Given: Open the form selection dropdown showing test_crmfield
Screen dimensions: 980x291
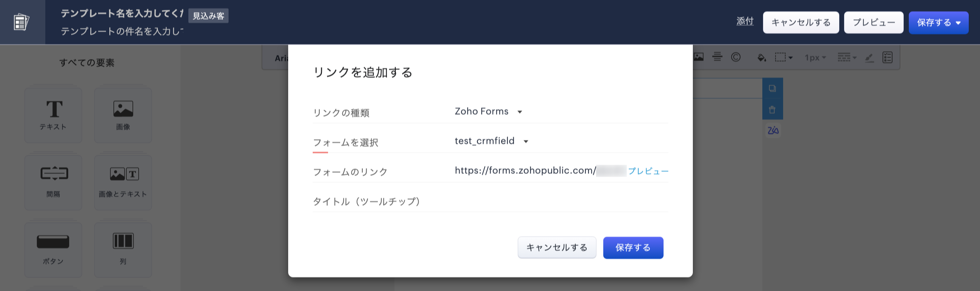Looking at the screenshot, I should 492,141.
